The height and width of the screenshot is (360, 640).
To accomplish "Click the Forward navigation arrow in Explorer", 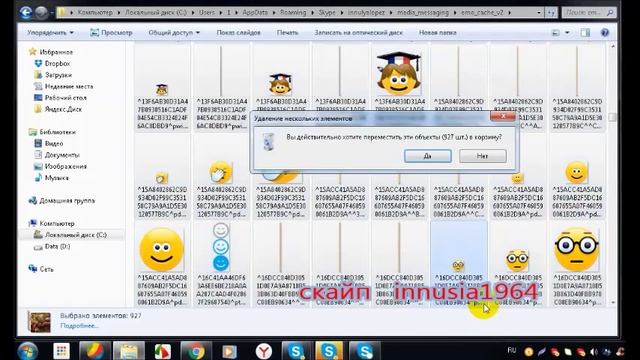I will (41, 13).
